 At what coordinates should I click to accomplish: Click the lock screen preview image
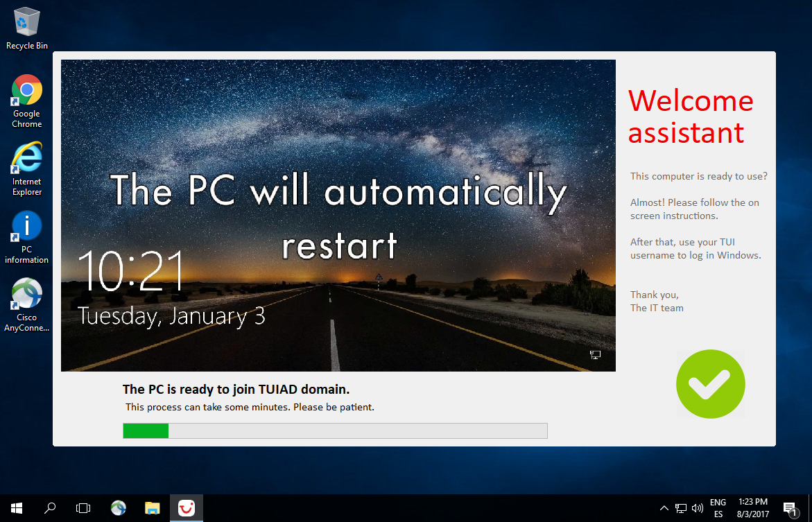338,216
